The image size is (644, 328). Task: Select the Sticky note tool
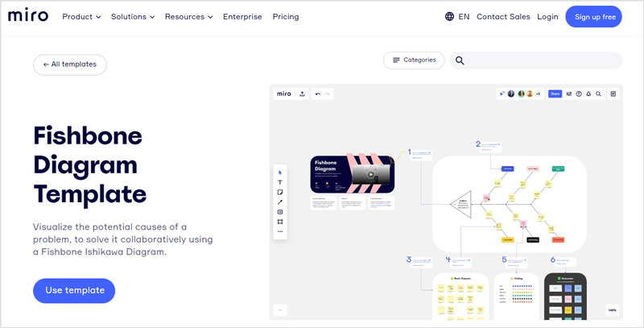(x=280, y=193)
